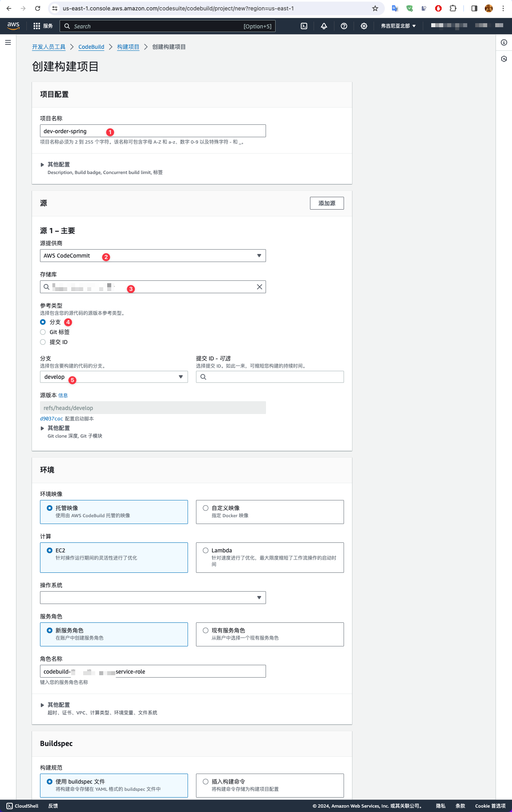512x812 pixels.
Task: Open the Chrome three-dot menu
Action: 503,8
